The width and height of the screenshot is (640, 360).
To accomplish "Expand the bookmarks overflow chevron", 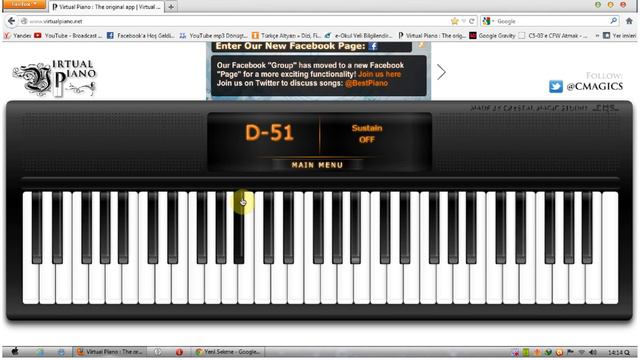I will [597, 36].
